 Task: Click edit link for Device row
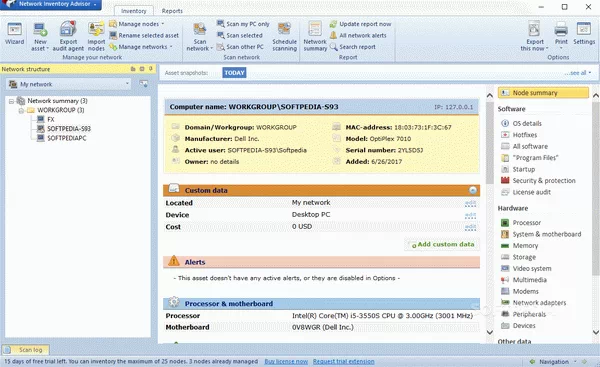(470, 215)
